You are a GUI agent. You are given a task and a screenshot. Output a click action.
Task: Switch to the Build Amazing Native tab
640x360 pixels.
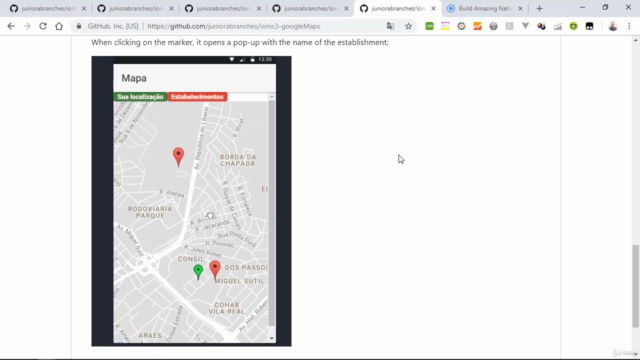485,9
